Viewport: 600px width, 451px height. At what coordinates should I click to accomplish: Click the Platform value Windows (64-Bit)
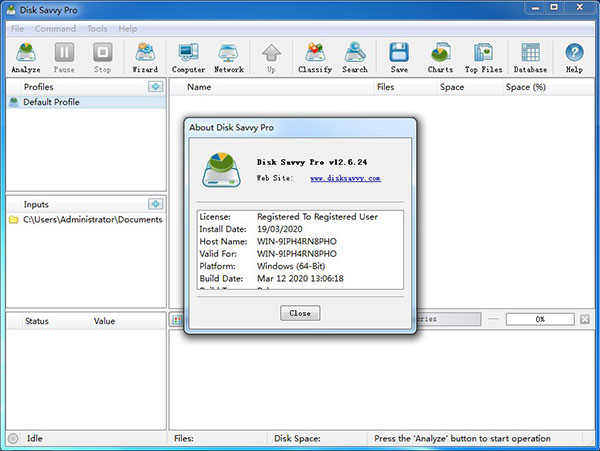tap(291, 266)
